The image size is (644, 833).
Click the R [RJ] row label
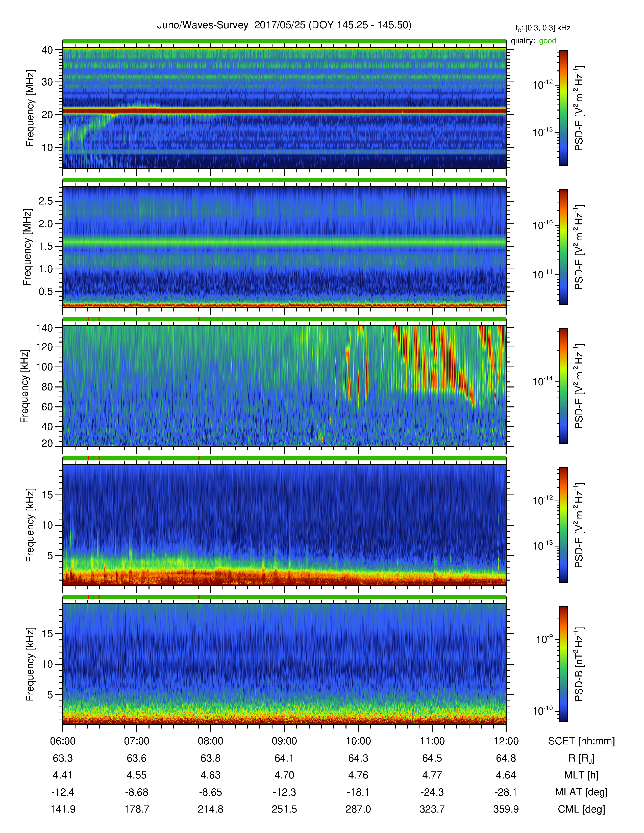tap(581, 759)
